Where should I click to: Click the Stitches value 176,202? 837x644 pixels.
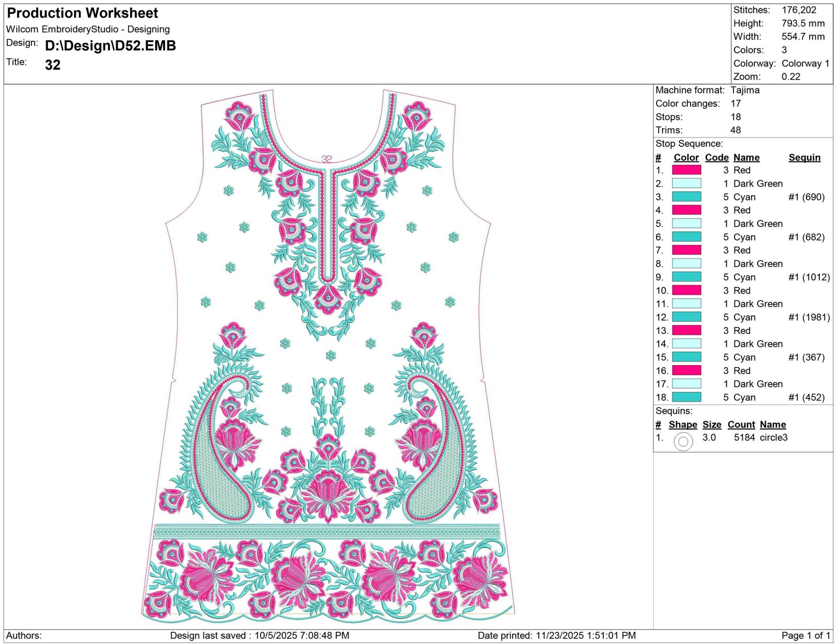(x=799, y=10)
